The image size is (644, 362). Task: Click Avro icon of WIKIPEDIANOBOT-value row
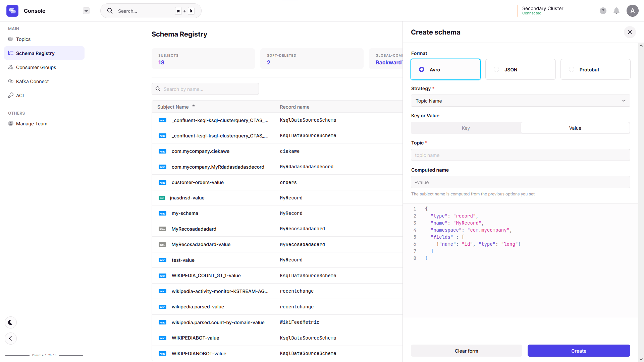coord(163,354)
